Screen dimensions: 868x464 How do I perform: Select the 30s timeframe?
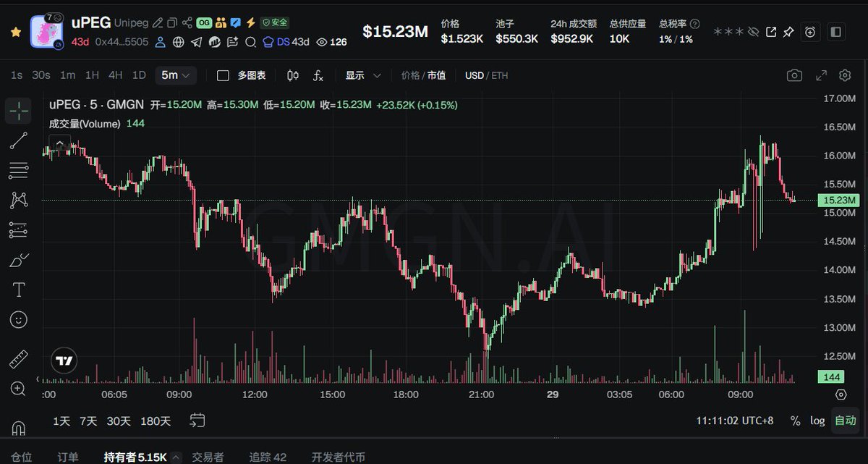click(41, 75)
